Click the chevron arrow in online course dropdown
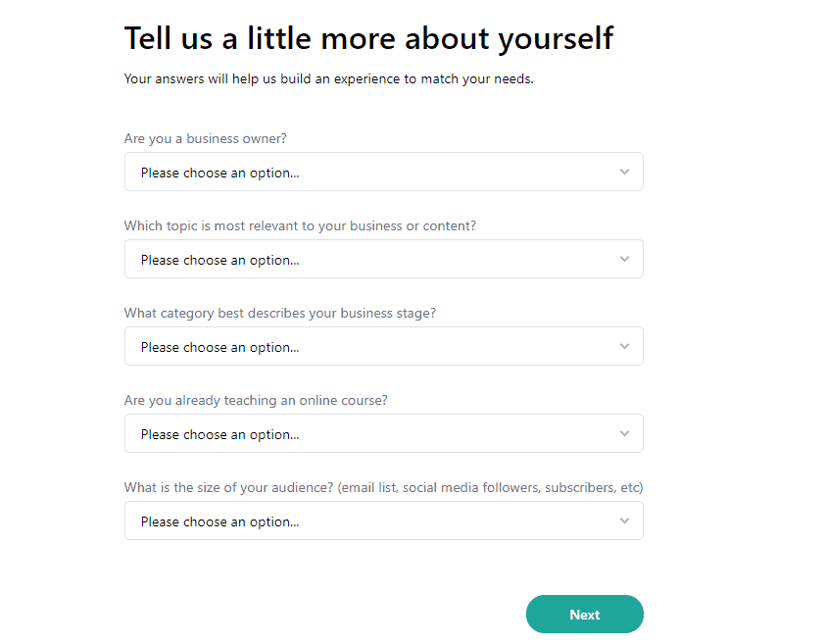Screen dimensions: 826x644 (624, 433)
